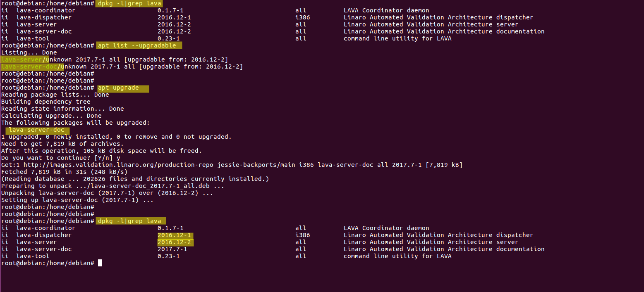Screen dimensions: 644x292
Task: Click the highlighted apt list --upgradable command
Action: pyautogui.click(x=139, y=45)
